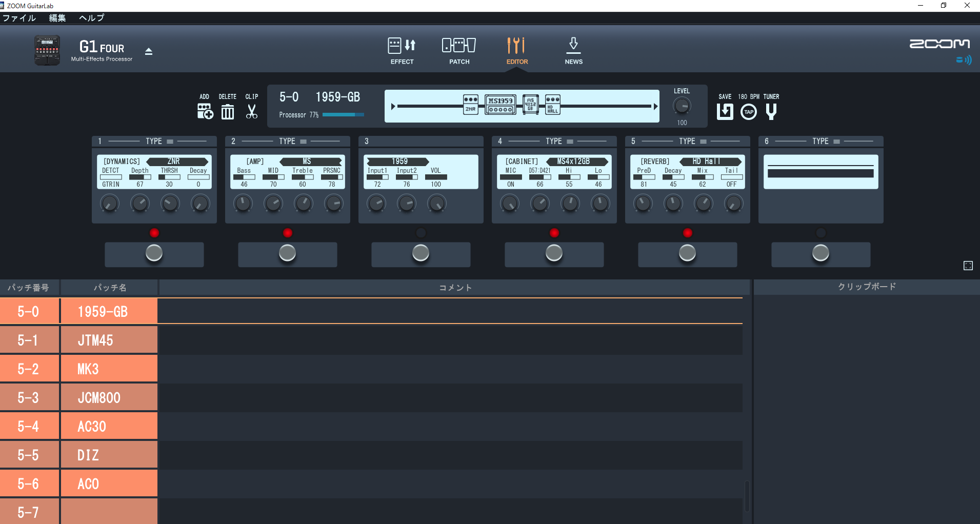Open slot 4 TYPE selector
Image resolution: width=980 pixels, height=524 pixels.
559,141
